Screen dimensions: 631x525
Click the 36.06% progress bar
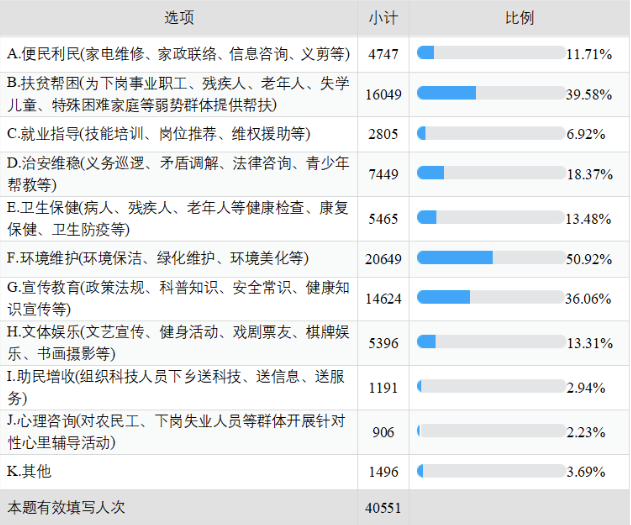[490, 297]
